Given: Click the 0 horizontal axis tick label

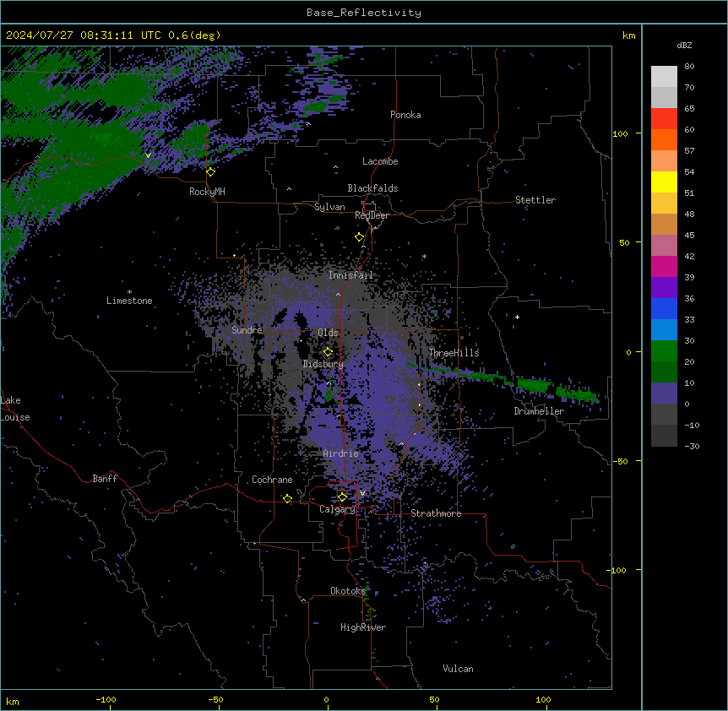Looking at the screenshot, I should (326, 699).
